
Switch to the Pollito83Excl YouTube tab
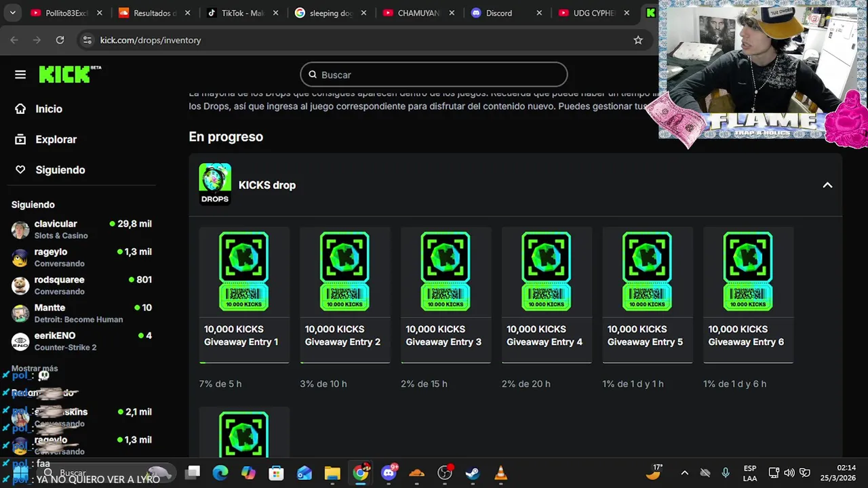pos(66,13)
